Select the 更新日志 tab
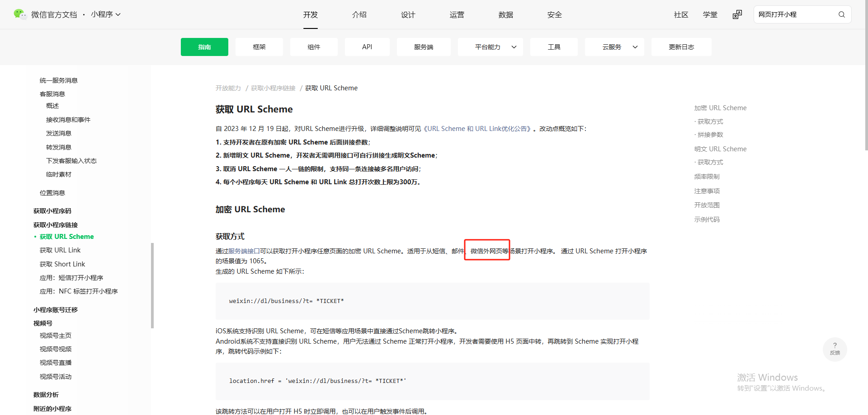868x415 pixels. (681, 47)
